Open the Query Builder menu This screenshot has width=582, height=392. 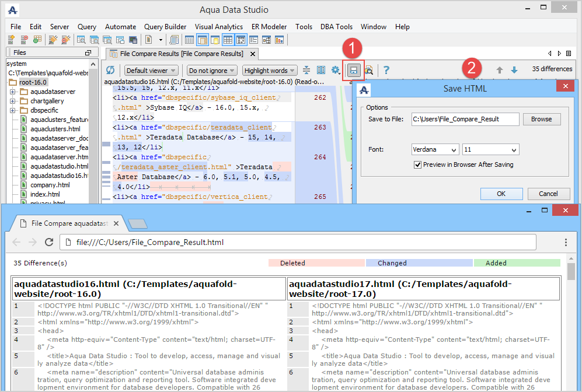click(x=165, y=27)
